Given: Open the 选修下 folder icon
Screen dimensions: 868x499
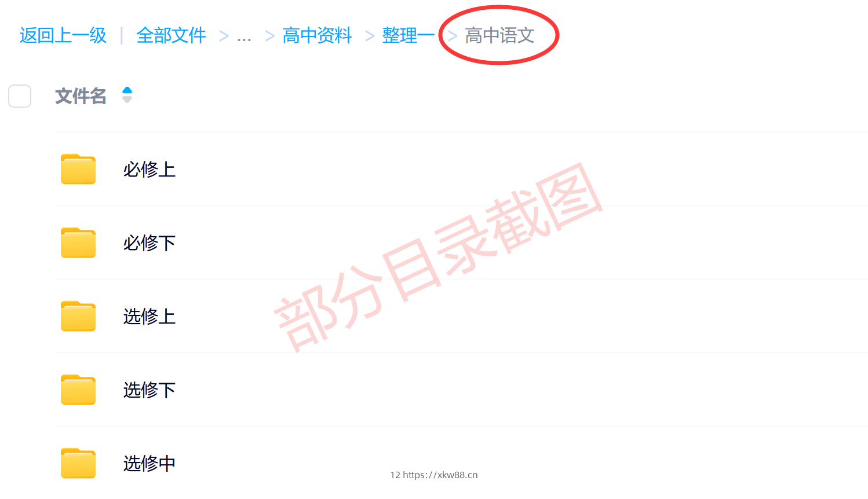Looking at the screenshot, I should coord(78,390).
